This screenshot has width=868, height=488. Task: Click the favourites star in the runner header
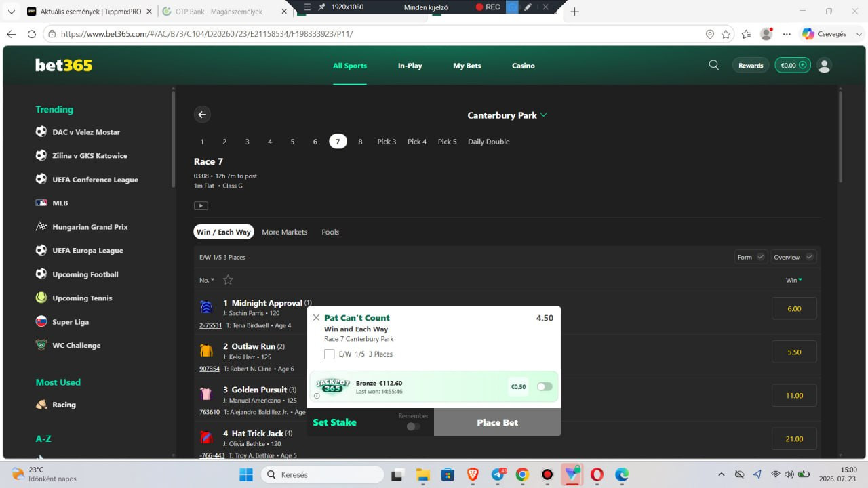click(x=228, y=279)
